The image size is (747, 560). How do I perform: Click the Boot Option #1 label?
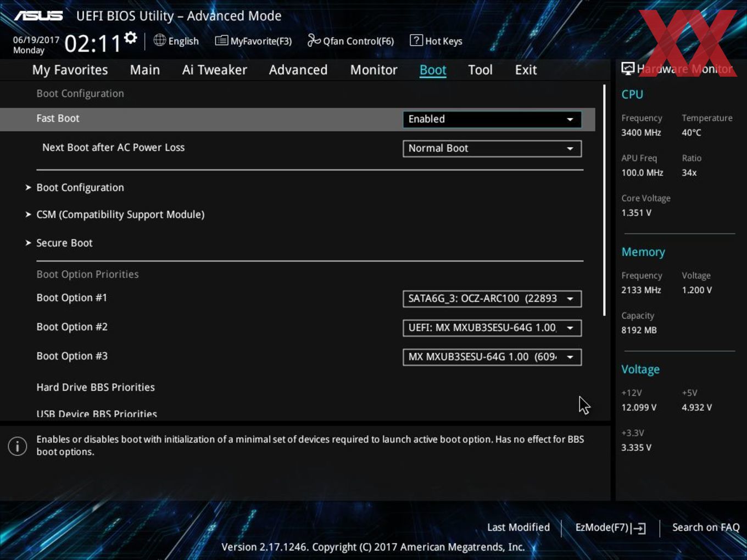coord(71,298)
